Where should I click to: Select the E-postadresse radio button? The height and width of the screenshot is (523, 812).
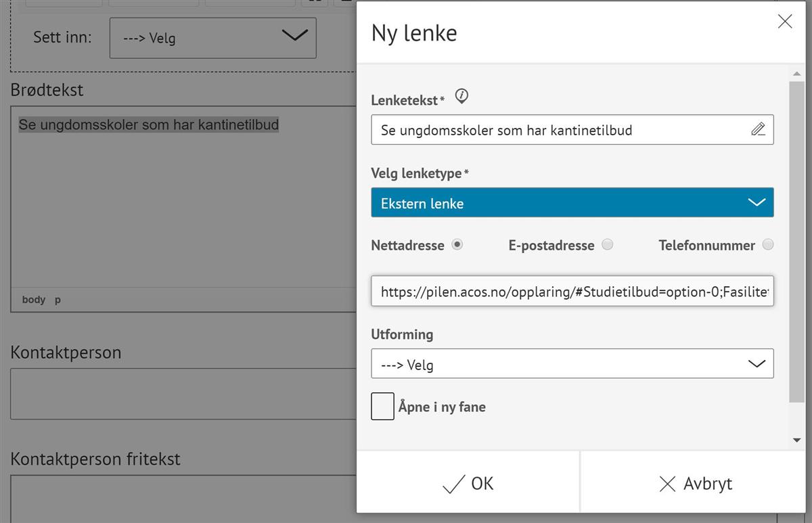tap(608, 245)
